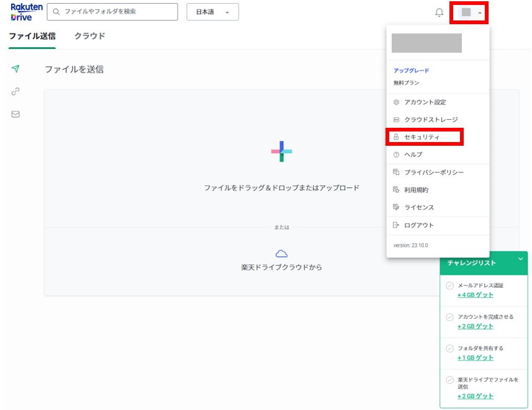Select the paper plane send icon in sidebar
Viewport: 532px width, 410px height.
(x=16, y=69)
